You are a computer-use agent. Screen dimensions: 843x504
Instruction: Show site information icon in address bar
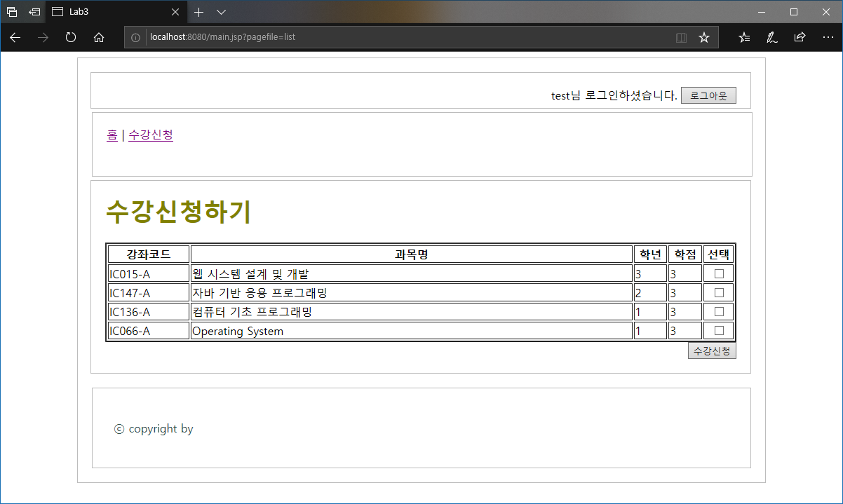coord(136,37)
